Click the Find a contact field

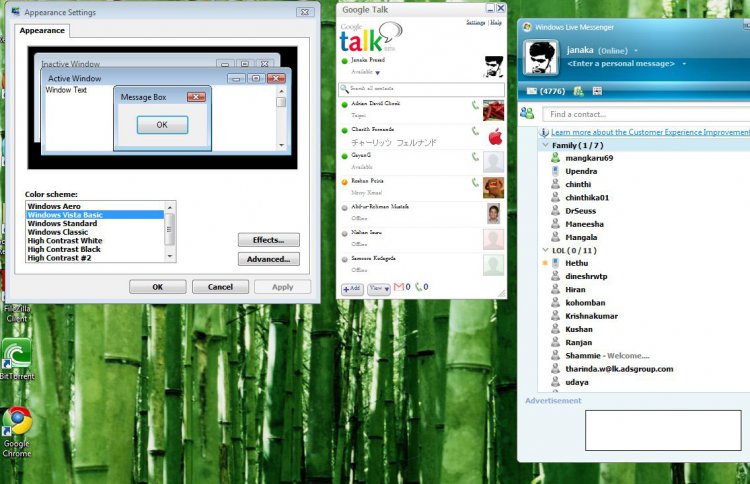[x=646, y=114]
